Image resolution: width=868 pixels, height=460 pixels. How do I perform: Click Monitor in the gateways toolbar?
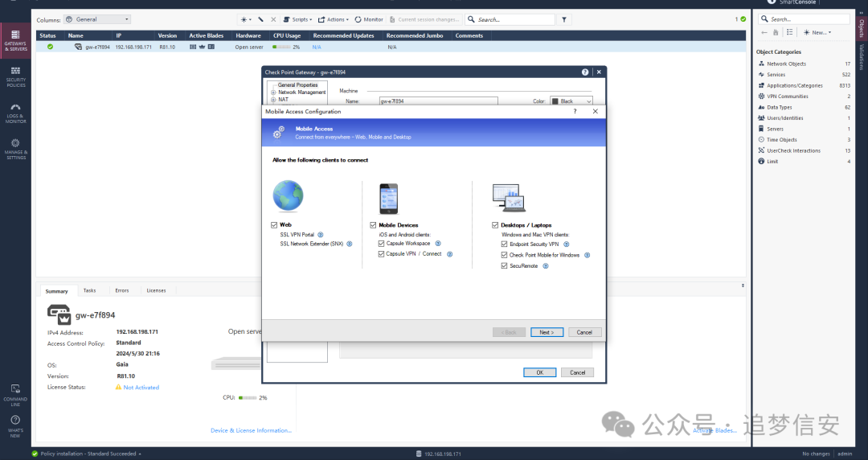click(369, 19)
